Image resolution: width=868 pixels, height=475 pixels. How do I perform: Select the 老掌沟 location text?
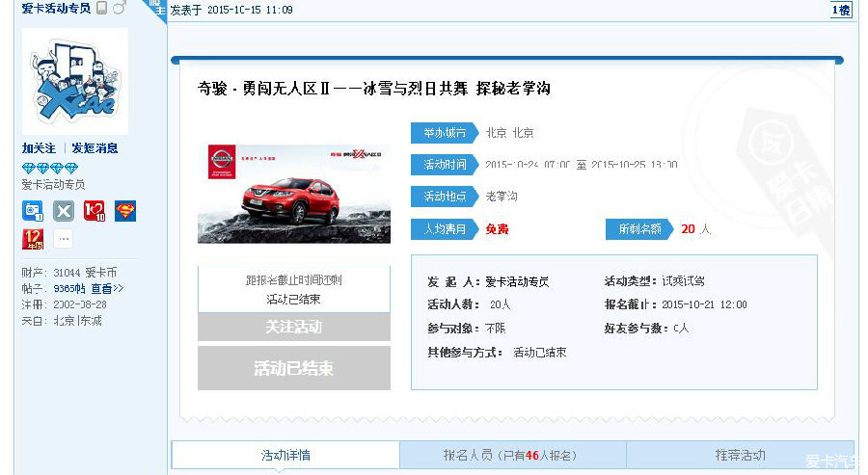pyautogui.click(x=502, y=197)
